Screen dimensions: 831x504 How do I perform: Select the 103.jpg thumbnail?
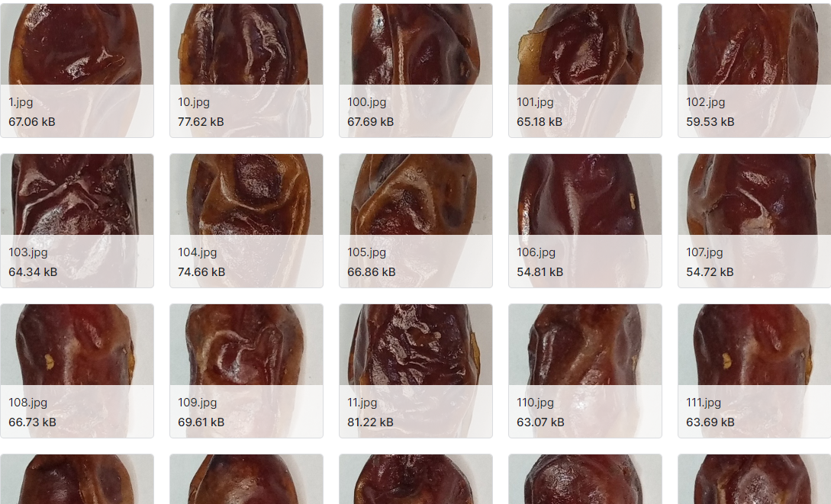point(77,221)
